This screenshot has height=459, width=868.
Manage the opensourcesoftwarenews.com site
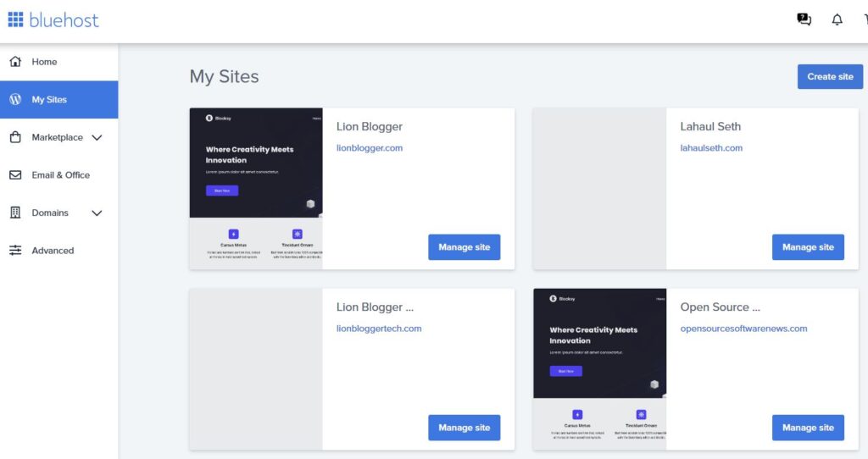tap(808, 428)
